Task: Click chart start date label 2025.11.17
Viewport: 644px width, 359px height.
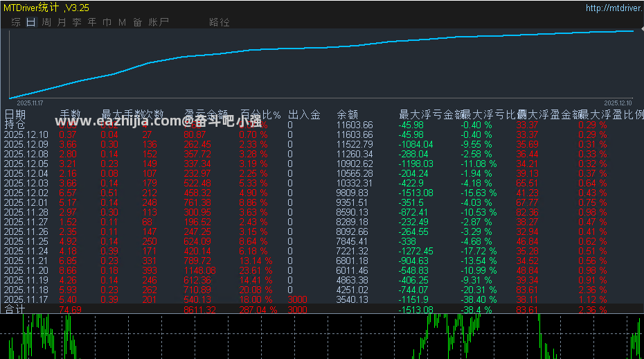Action: coord(30,103)
